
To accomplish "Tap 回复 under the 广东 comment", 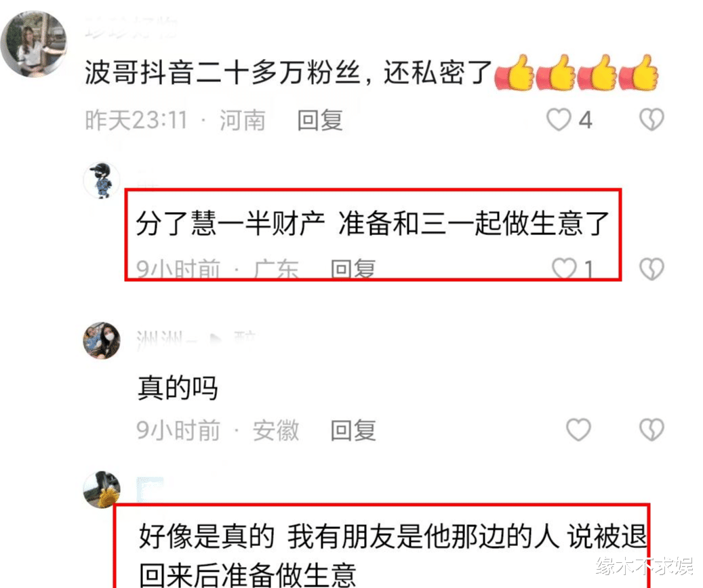I will point(353,269).
